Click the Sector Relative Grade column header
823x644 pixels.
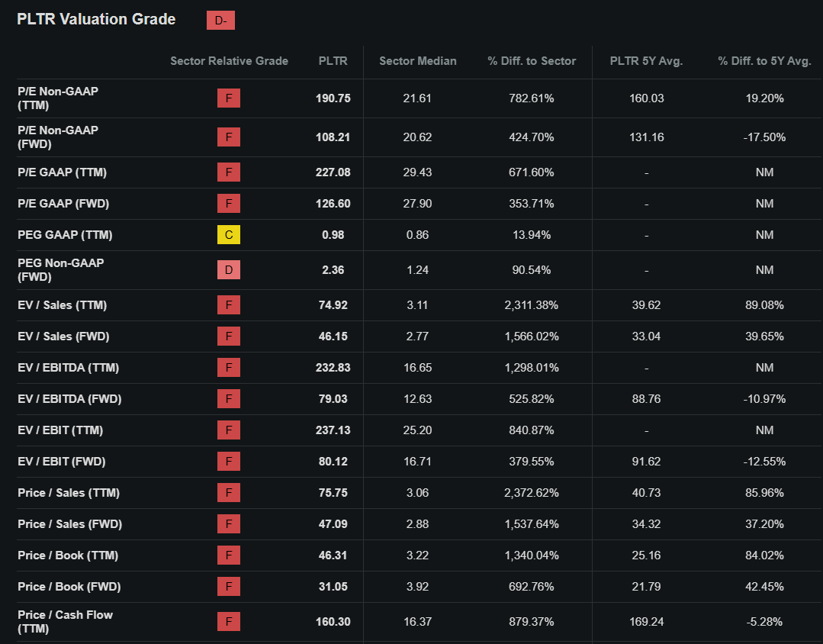(229, 61)
